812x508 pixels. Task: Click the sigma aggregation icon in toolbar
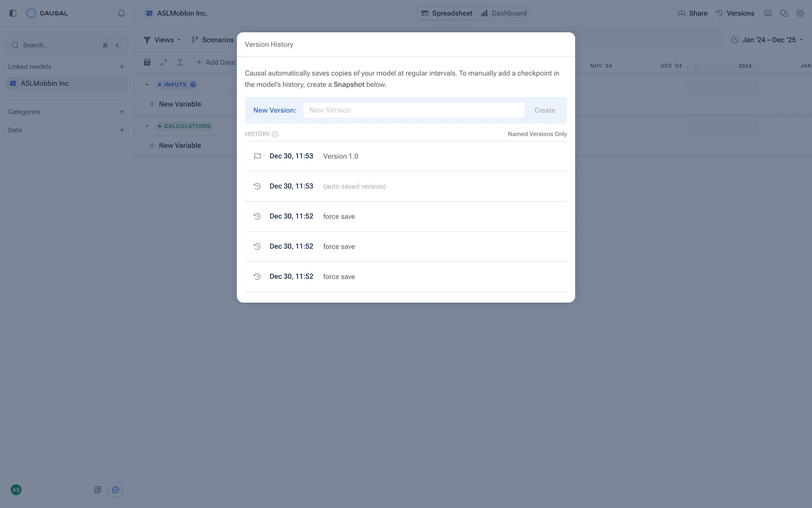pos(180,62)
